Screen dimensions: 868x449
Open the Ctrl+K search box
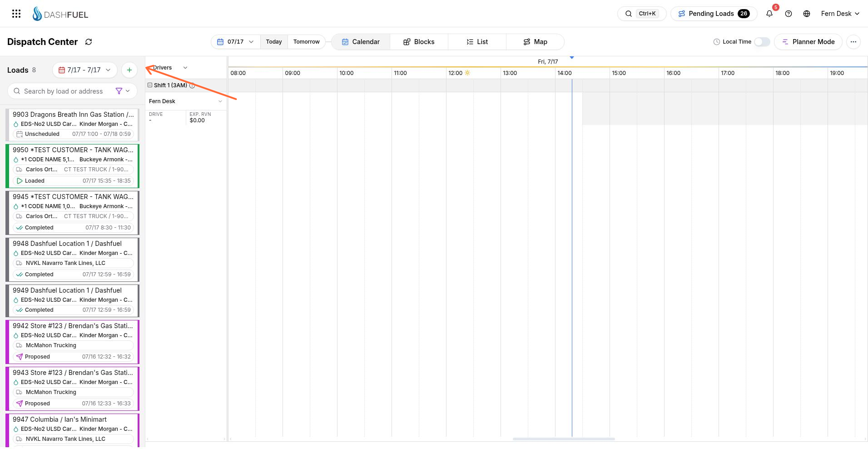coord(641,14)
